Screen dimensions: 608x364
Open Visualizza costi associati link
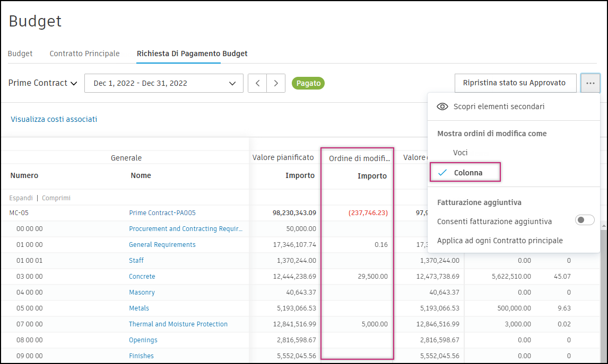(x=54, y=119)
